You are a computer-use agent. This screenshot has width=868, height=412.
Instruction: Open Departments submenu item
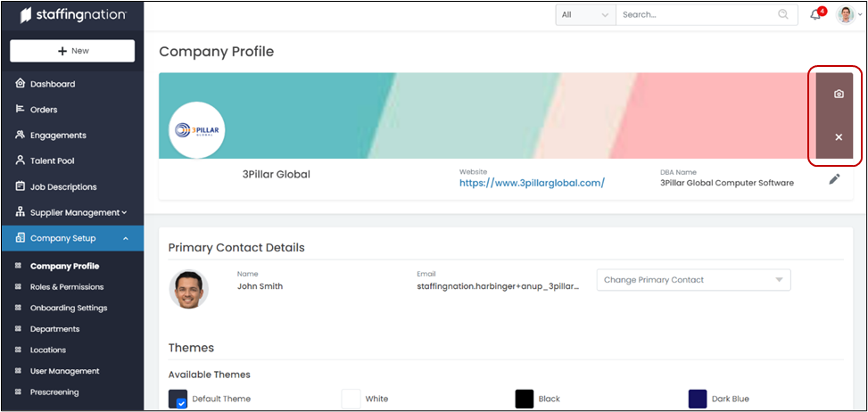(54, 329)
